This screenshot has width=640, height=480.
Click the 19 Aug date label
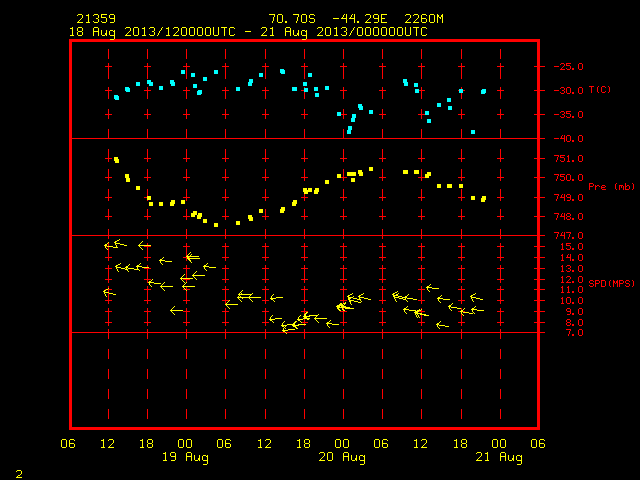click(185, 457)
